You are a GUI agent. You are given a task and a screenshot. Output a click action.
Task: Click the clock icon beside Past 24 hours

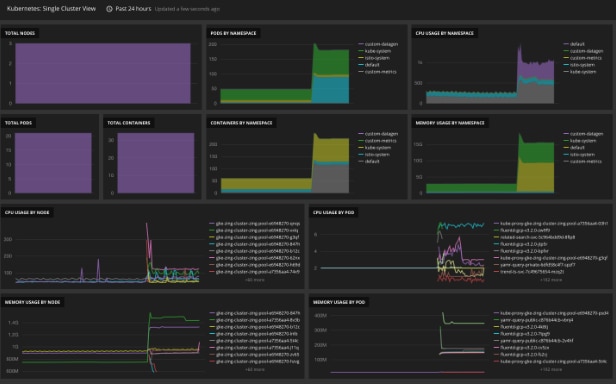coord(109,9)
